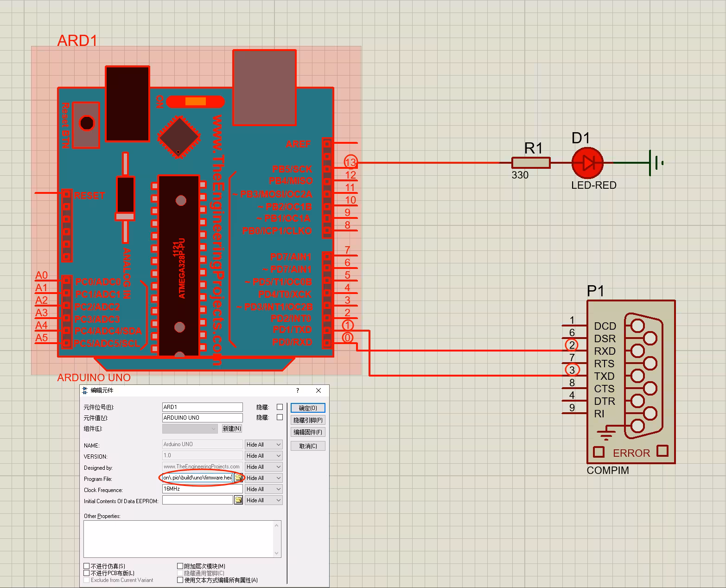
Task: Open Hide All dropdown for Program File
Action: [x=263, y=478]
